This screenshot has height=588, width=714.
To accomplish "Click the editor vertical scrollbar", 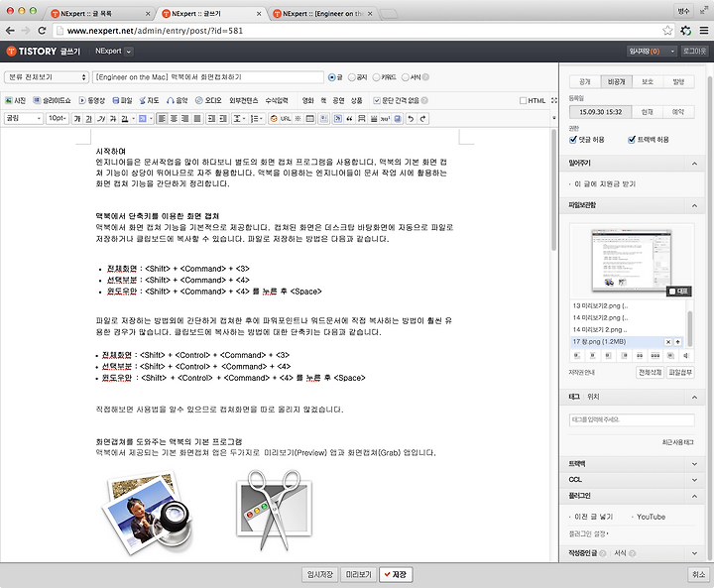I will (x=553, y=190).
